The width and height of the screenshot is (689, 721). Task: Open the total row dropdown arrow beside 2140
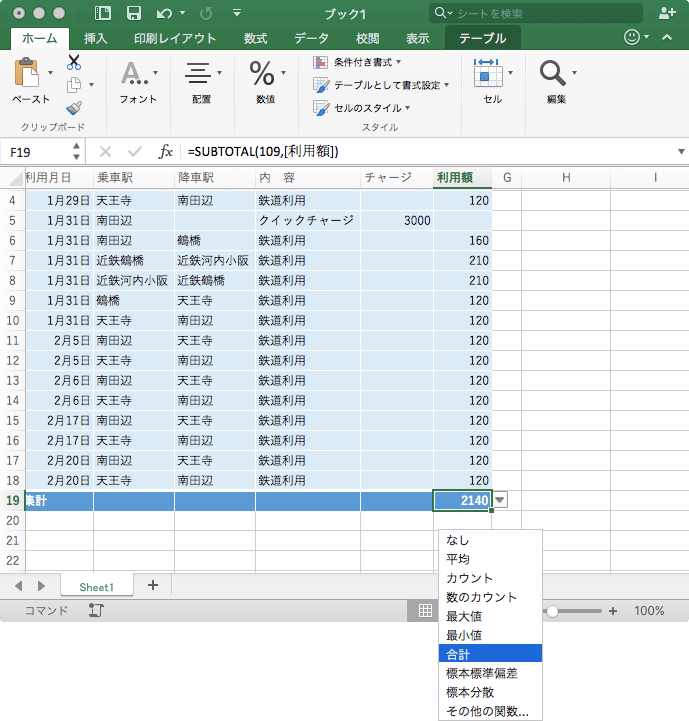500,500
